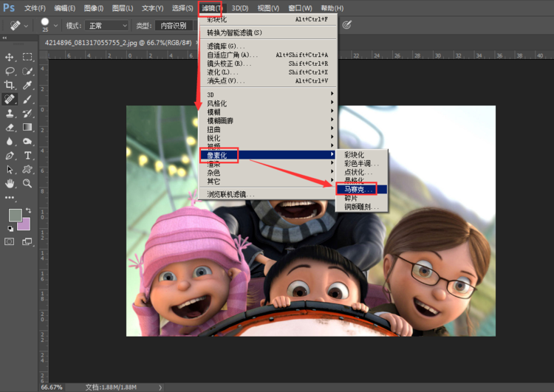
Task: Select the Zoom tool
Action: pos(27,183)
